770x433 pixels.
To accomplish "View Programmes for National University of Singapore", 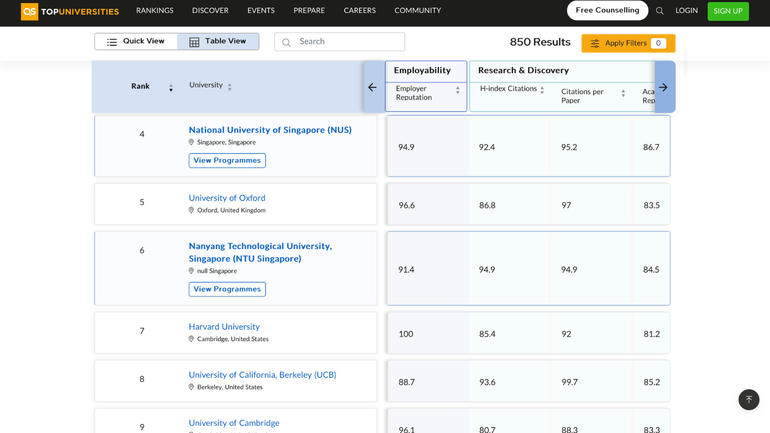I will [x=227, y=160].
